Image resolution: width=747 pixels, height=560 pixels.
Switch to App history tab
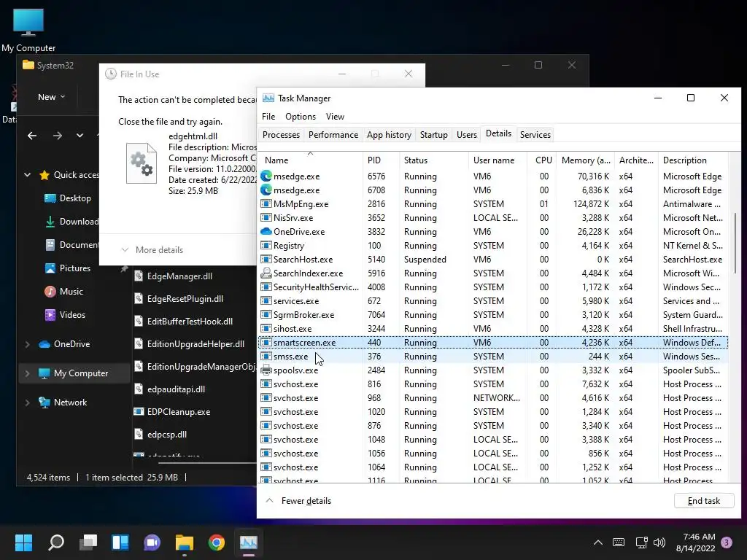coord(389,135)
